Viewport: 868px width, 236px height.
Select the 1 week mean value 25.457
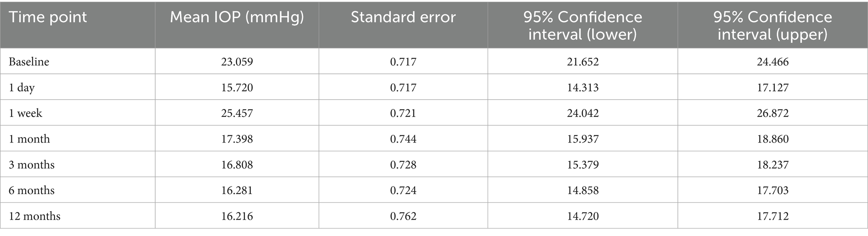[x=237, y=113]
